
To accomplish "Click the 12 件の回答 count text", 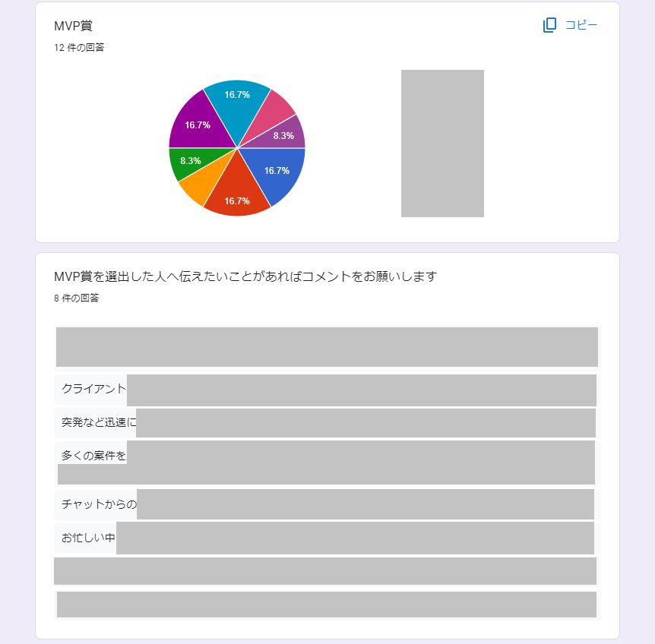I will 79,48.
